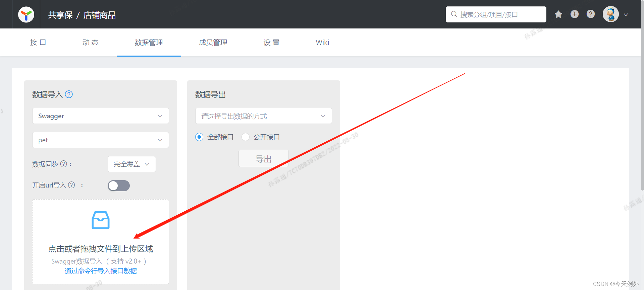
Task: Click the 导出 button
Action: (264, 159)
